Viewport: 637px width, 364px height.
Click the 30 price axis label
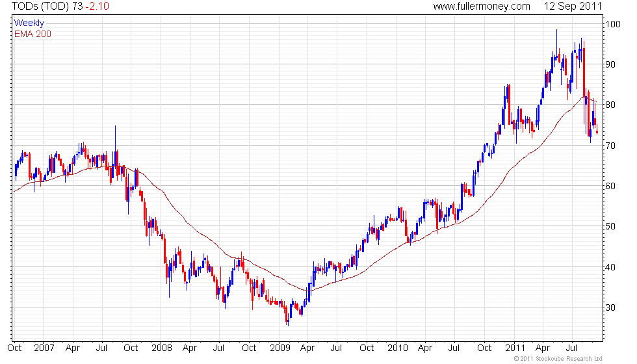point(610,307)
